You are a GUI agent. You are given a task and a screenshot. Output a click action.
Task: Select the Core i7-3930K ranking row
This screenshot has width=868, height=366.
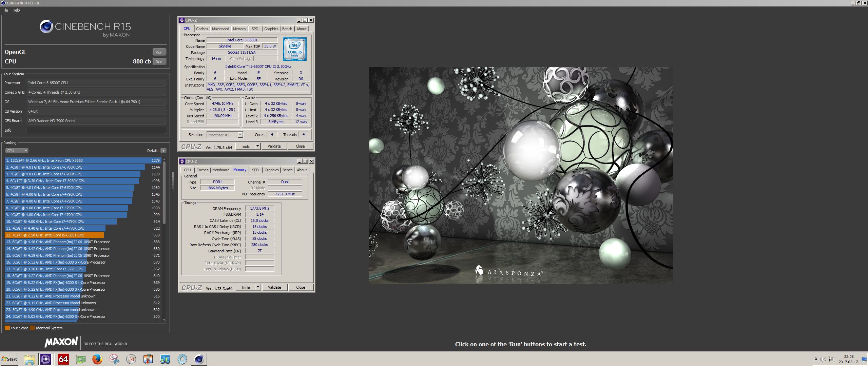click(x=83, y=181)
